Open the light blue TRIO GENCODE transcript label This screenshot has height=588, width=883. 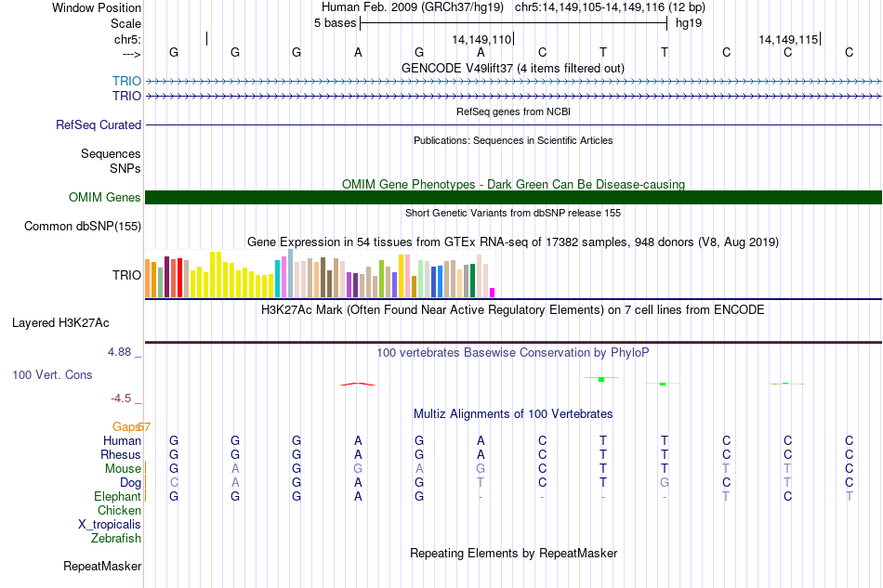pyautogui.click(x=126, y=81)
